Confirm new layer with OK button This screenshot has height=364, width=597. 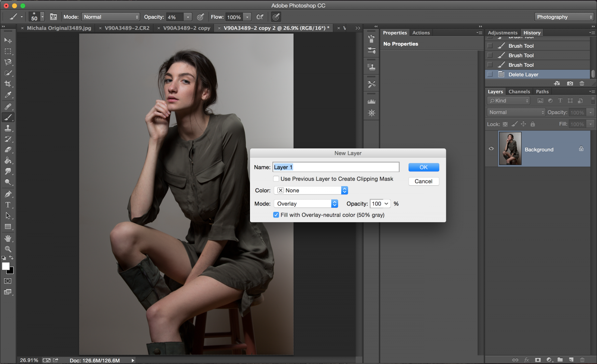point(423,167)
